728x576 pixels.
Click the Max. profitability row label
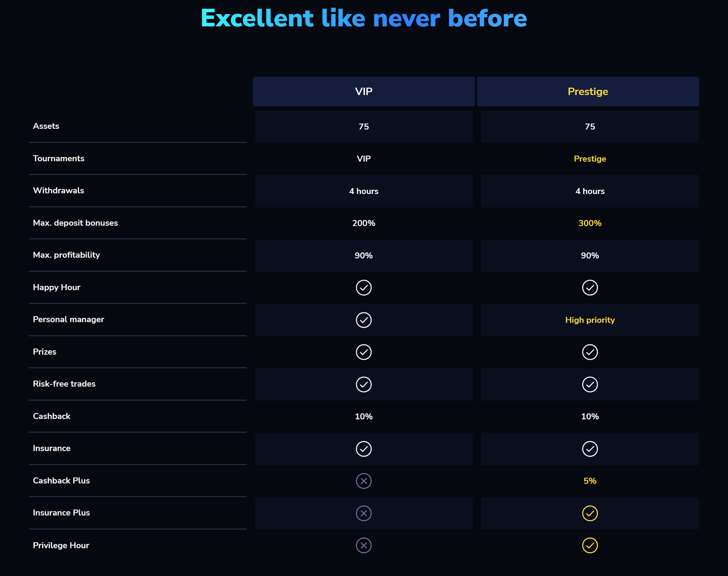pyautogui.click(x=66, y=255)
